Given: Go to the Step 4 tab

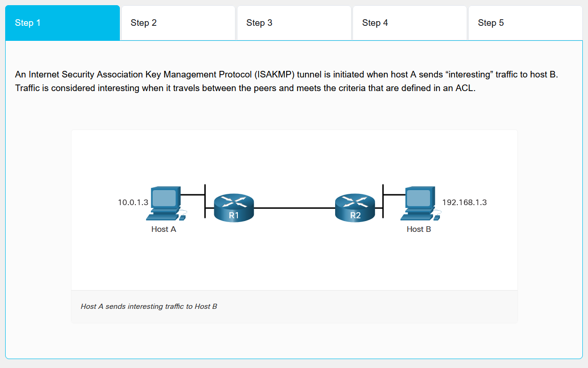Looking at the screenshot, I should 409,23.
